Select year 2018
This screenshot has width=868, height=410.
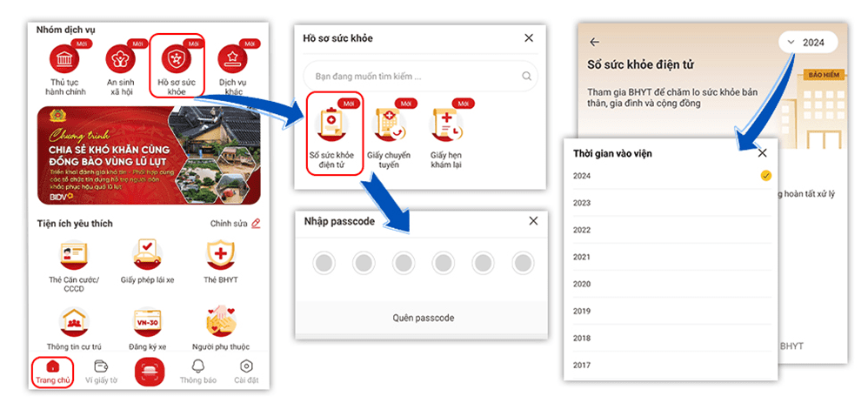pos(672,338)
